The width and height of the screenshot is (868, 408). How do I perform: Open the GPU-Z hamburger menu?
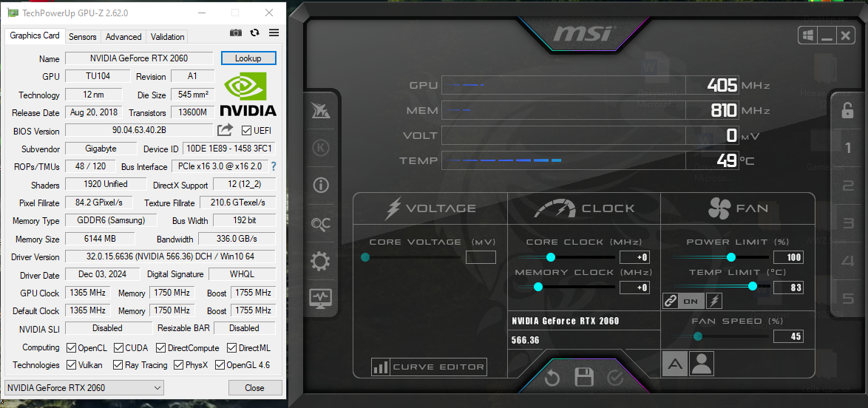274,33
